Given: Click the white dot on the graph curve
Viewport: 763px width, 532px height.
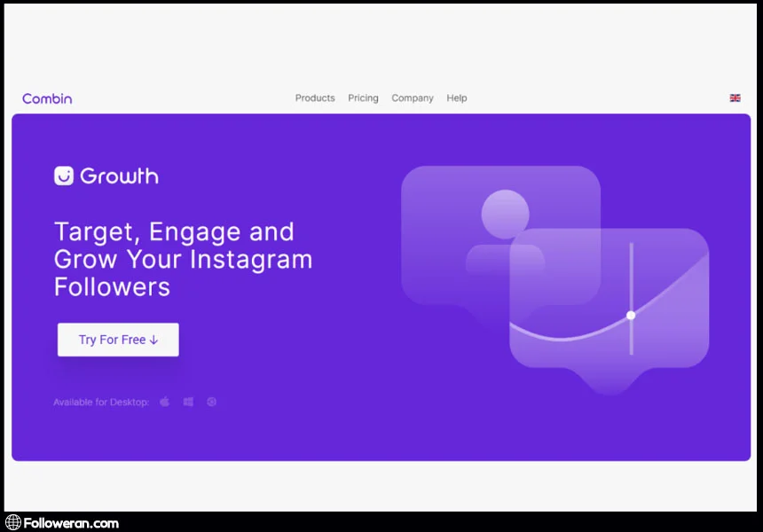Looking at the screenshot, I should (631, 316).
